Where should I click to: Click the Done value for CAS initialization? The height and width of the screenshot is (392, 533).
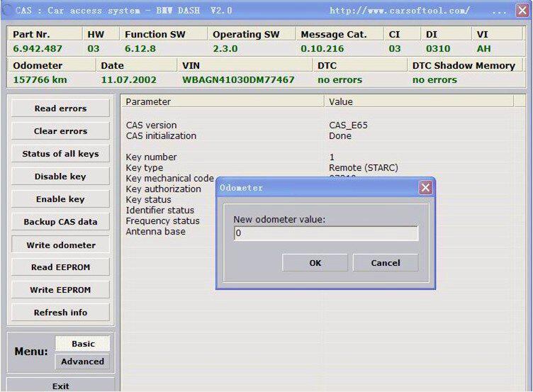pyautogui.click(x=340, y=135)
